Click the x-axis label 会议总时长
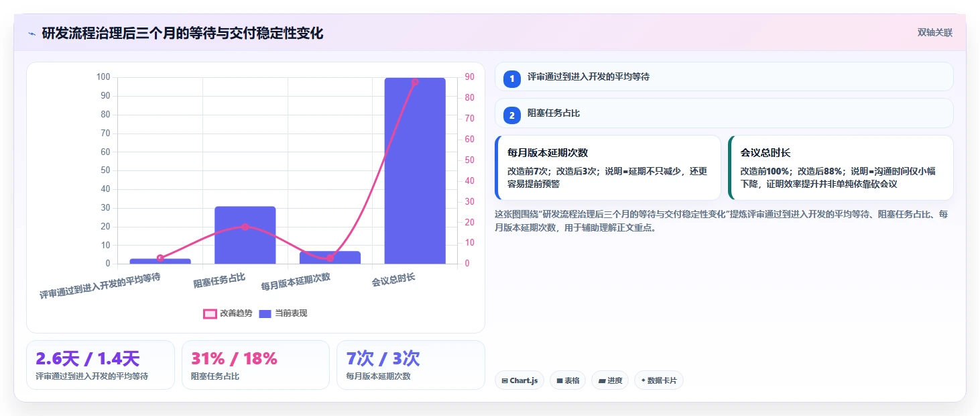This screenshot has width=980, height=416. [393, 280]
